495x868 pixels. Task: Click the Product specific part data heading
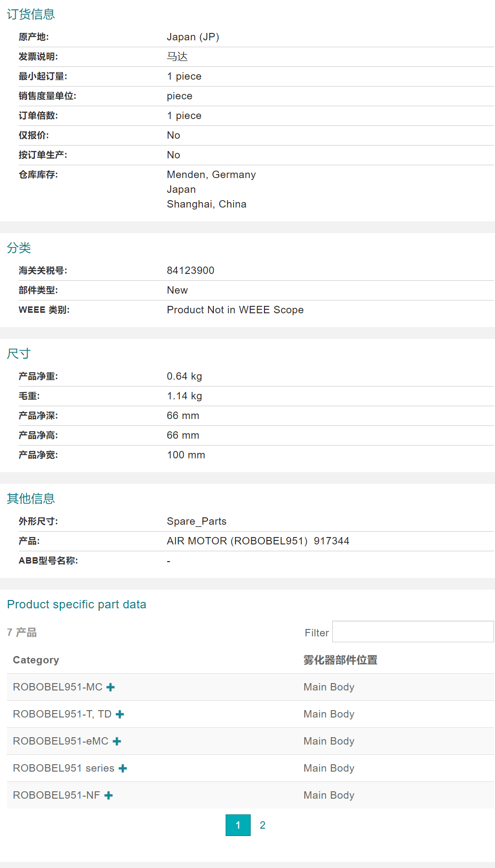[77, 604]
